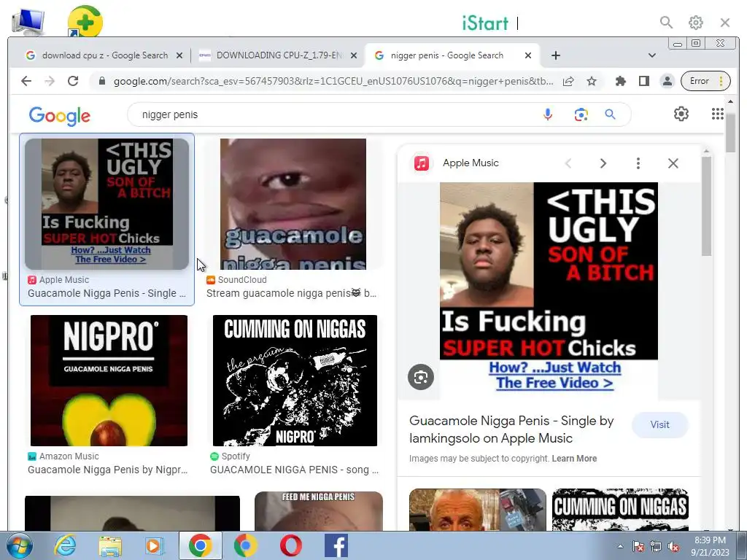
Task: Start a voice search with the microphone icon
Action: click(548, 114)
